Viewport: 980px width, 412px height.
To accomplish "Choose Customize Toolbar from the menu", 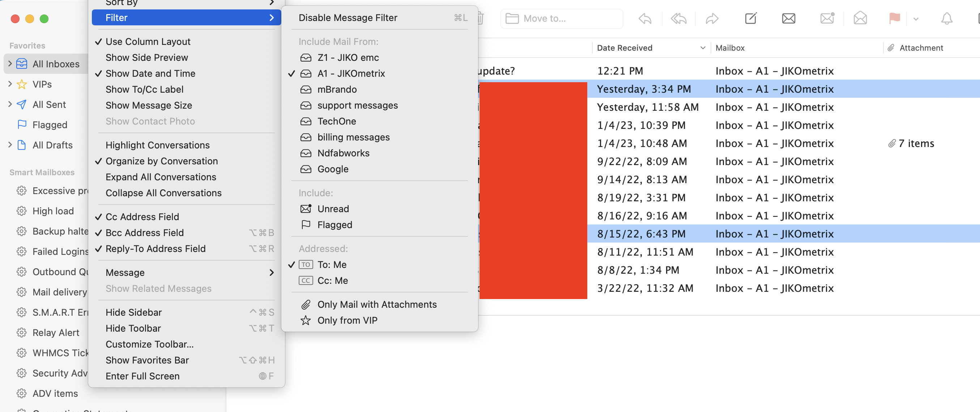I will pos(149,344).
